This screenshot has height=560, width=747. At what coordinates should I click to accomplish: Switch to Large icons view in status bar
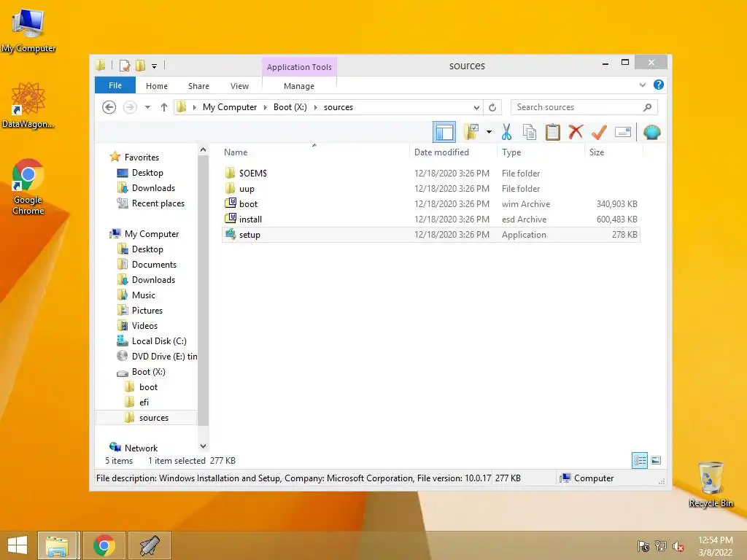pyautogui.click(x=656, y=461)
